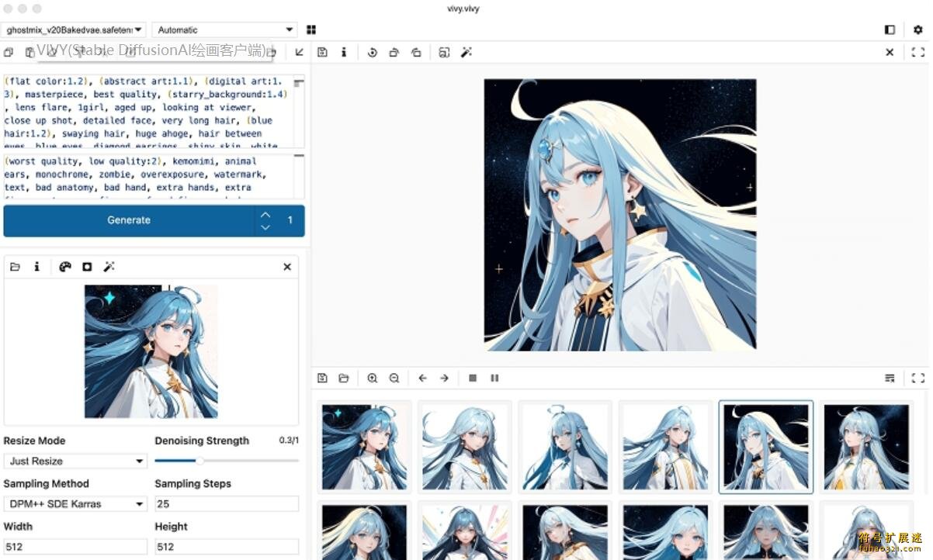Click the Height field showing 512
933x560 pixels.
[227, 546]
